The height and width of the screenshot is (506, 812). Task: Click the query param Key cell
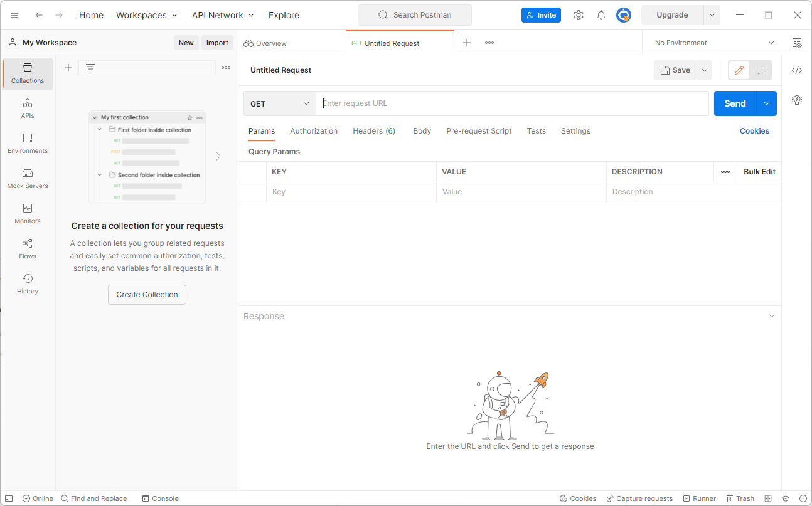(351, 192)
